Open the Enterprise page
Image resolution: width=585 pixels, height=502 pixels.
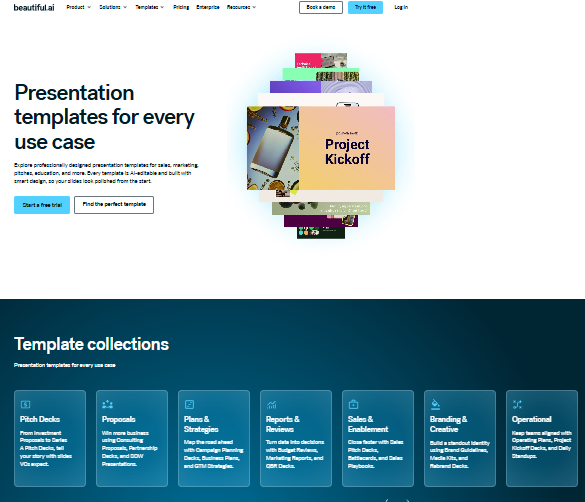pos(208,7)
